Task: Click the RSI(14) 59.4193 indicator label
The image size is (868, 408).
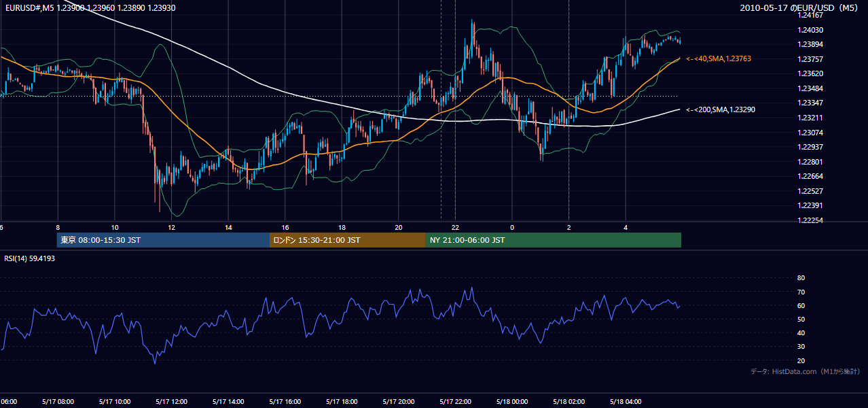Action: 30,258
